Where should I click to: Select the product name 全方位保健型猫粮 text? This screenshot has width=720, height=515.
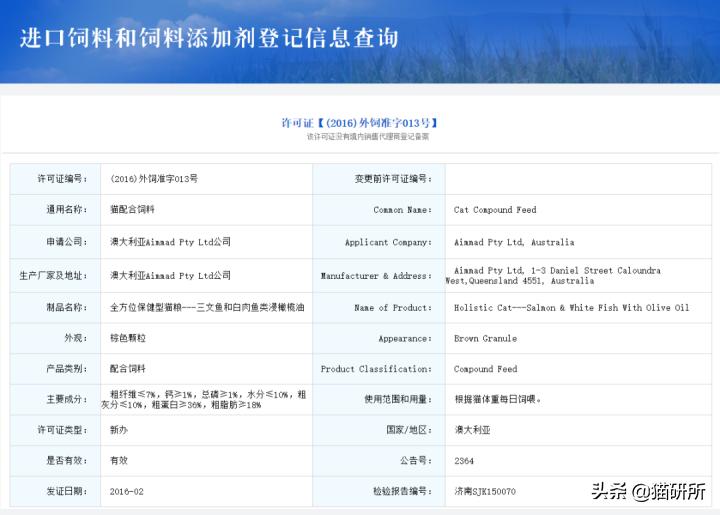pyautogui.click(x=207, y=307)
